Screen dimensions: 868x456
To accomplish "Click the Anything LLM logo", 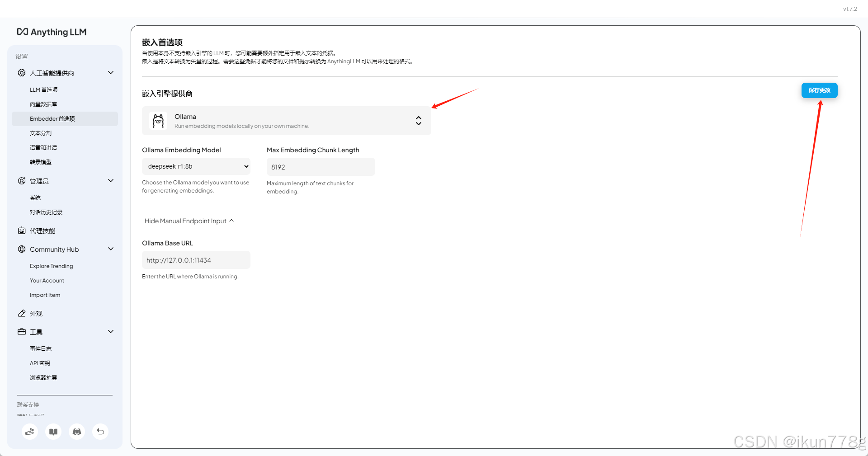I will click(52, 32).
